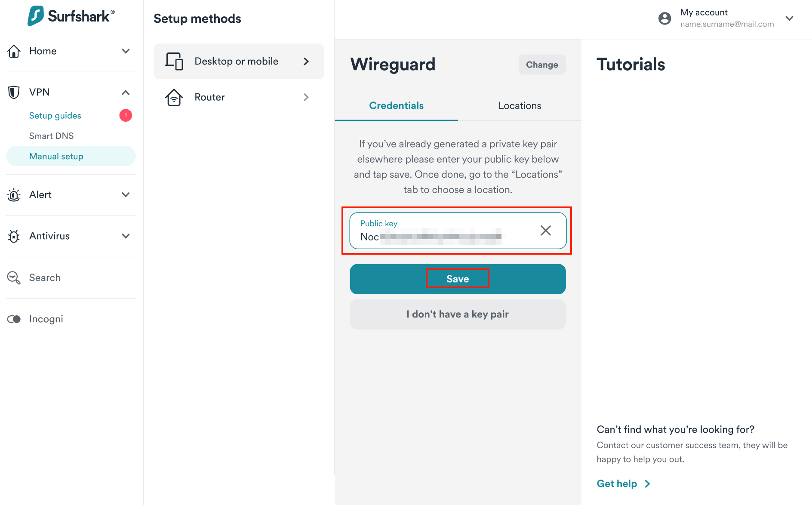Switch to the Locations tab
The height and width of the screenshot is (505, 812).
[520, 106]
